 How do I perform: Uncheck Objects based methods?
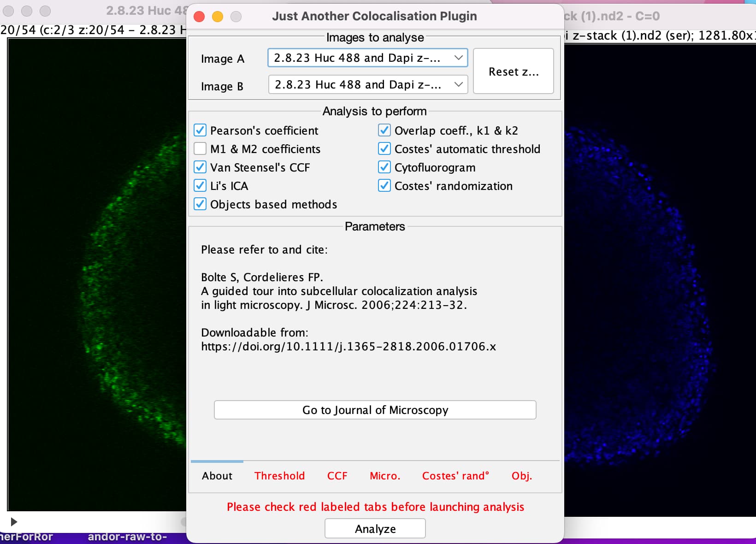tap(200, 204)
